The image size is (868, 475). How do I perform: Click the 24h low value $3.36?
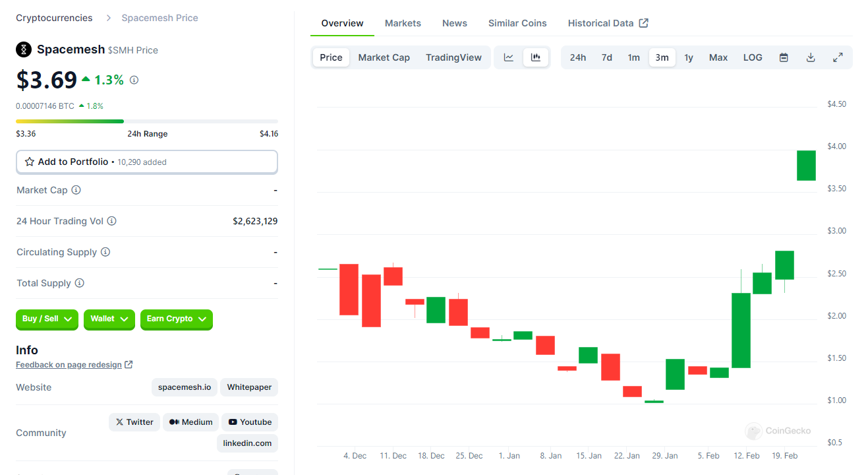point(26,134)
